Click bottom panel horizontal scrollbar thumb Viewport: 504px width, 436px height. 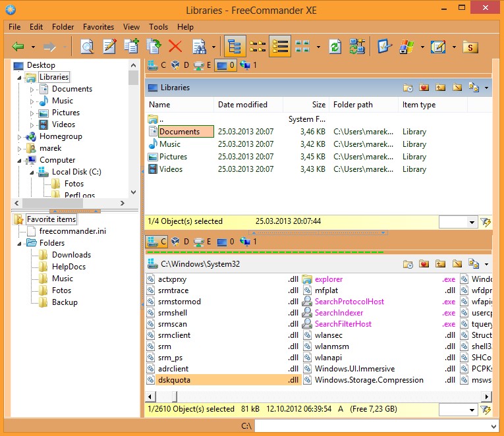click(x=175, y=396)
